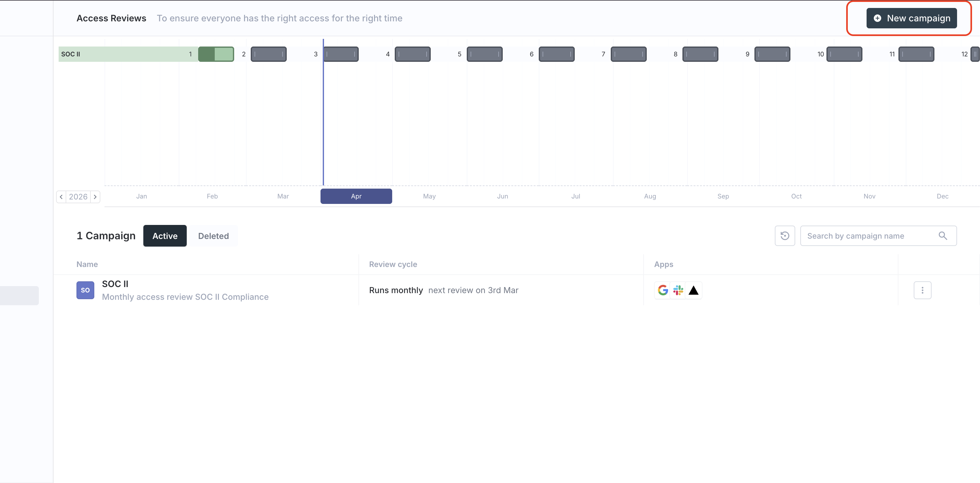This screenshot has height=483, width=980.
Task: Open the three-dot menu for SOC II
Action: coord(922,290)
